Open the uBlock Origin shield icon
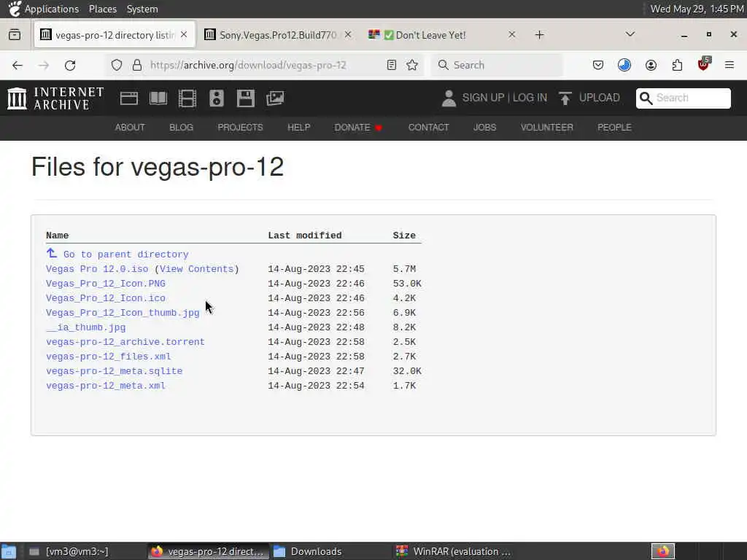 click(704, 64)
